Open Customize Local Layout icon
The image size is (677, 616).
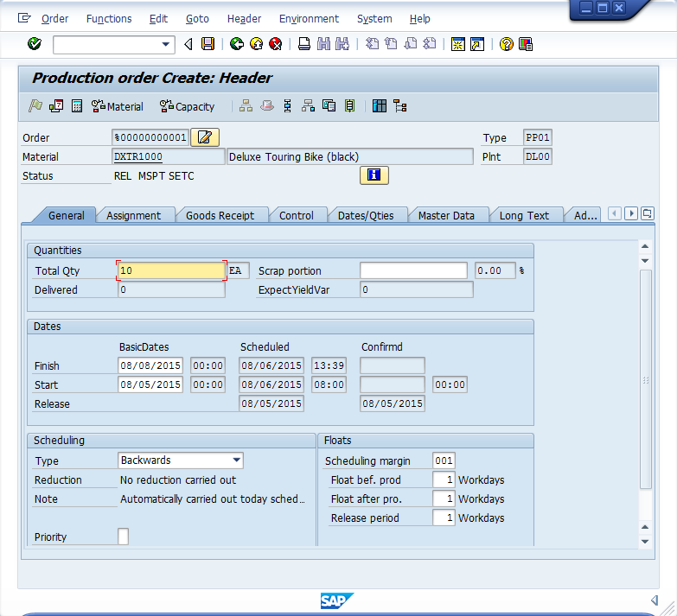pyautogui.click(x=526, y=44)
